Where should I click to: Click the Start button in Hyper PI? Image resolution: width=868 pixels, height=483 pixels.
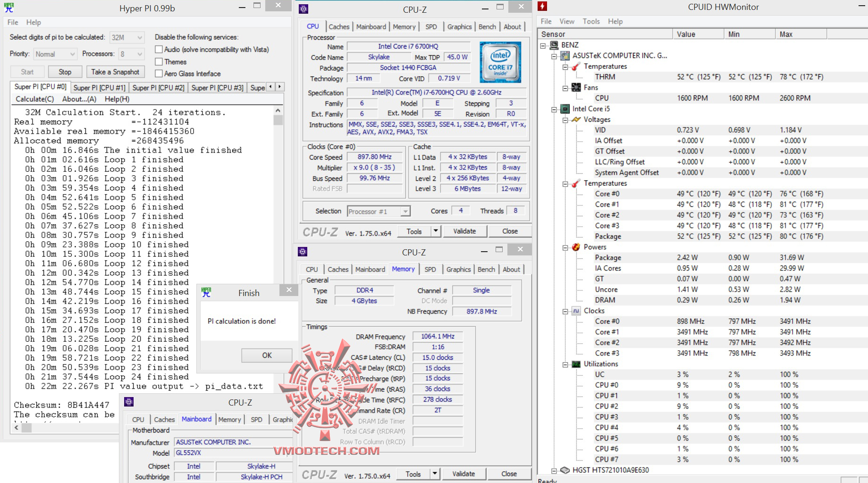pos(27,72)
